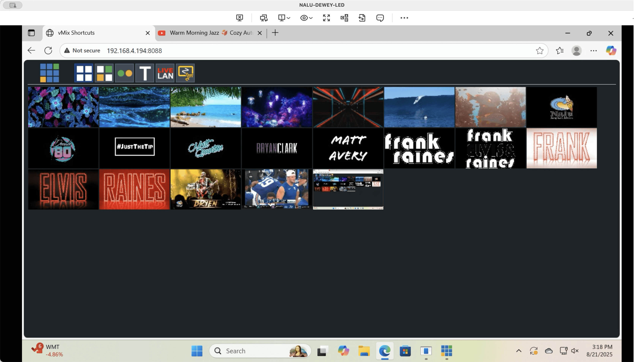Expand the monitor selection dropdown arrow
644x362 pixels.
(288, 18)
